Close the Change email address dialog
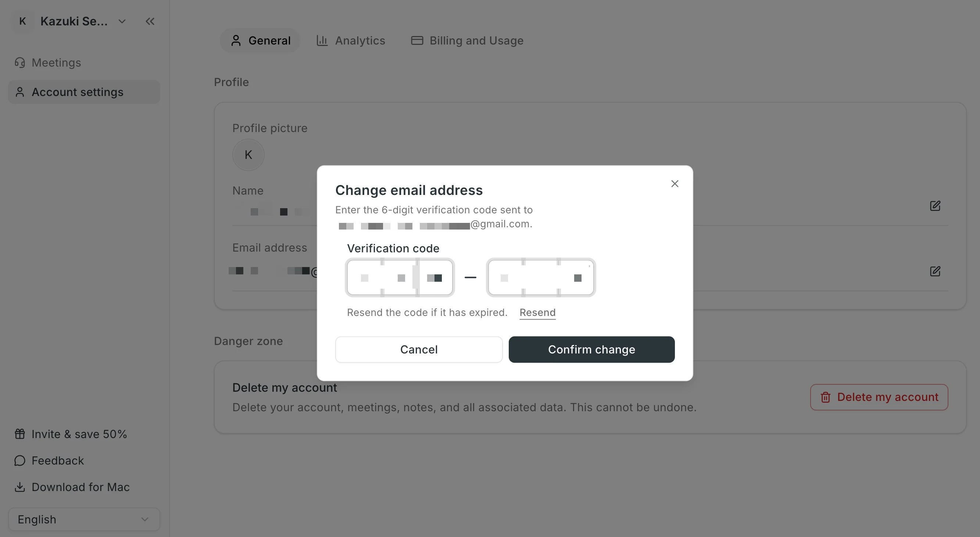This screenshot has width=980, height=537. [675, 184]
